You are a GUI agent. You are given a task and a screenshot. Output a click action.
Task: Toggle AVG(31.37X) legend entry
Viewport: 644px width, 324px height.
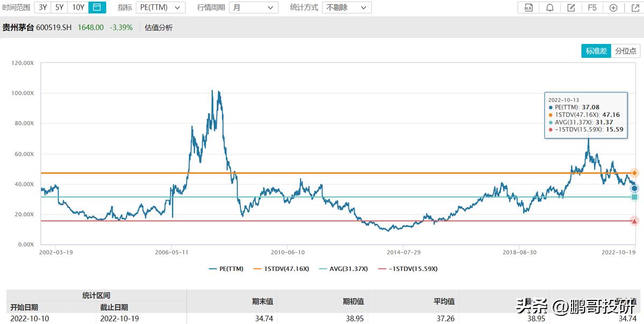pyautogui.click(x=343, y=269)
